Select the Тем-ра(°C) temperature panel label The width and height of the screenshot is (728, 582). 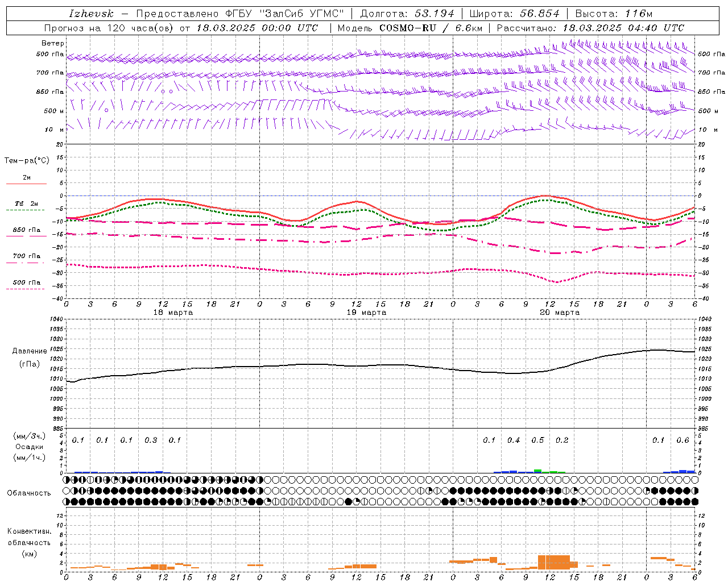click(27, 161)
